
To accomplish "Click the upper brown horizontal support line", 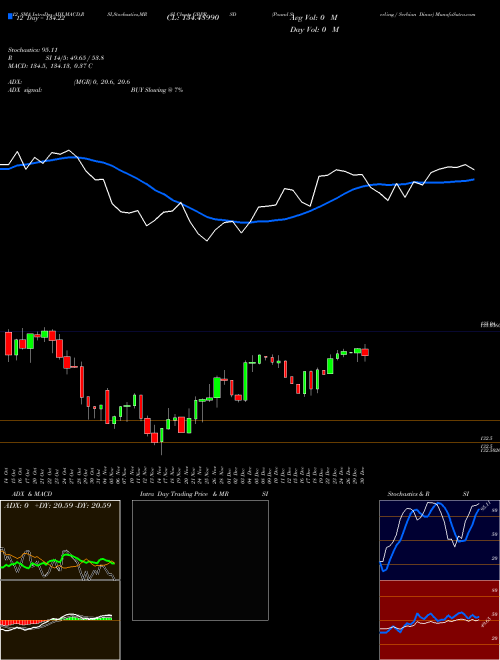I will [250, 420].
